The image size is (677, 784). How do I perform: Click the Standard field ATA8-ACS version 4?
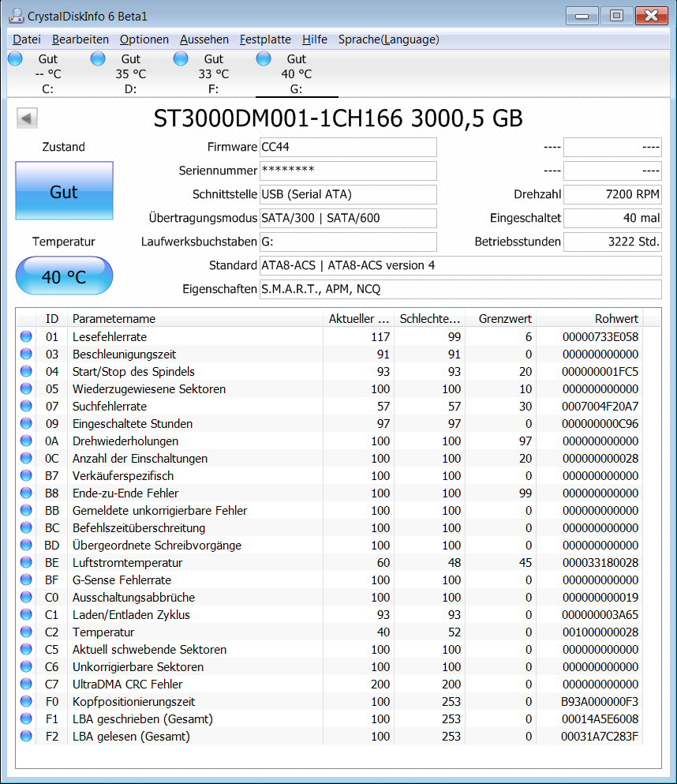[x=461, y=265]
